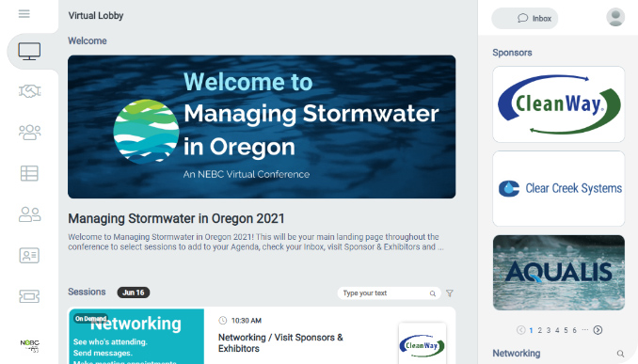
Task: Click the Networking search icon
Action: click(x=620, y=354)
